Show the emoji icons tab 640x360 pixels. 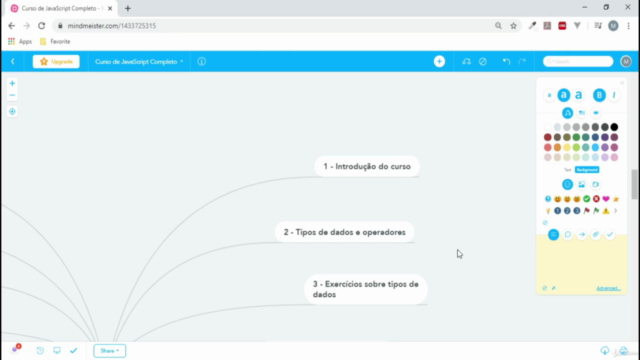tap(567, 184)
